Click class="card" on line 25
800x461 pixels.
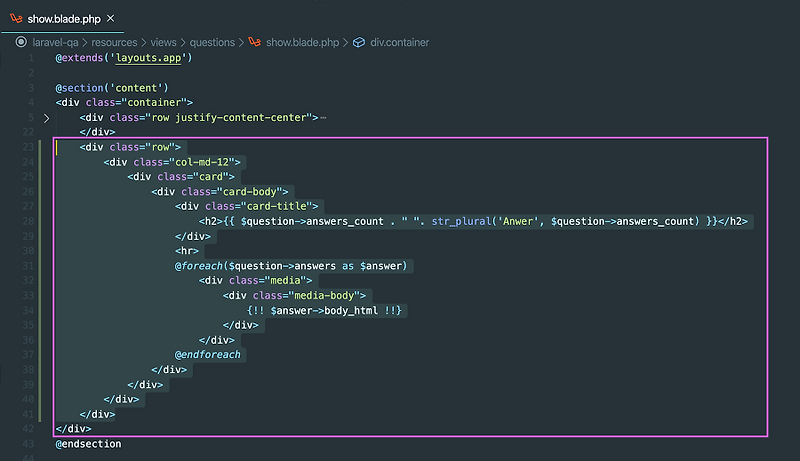tap(193, 177)
